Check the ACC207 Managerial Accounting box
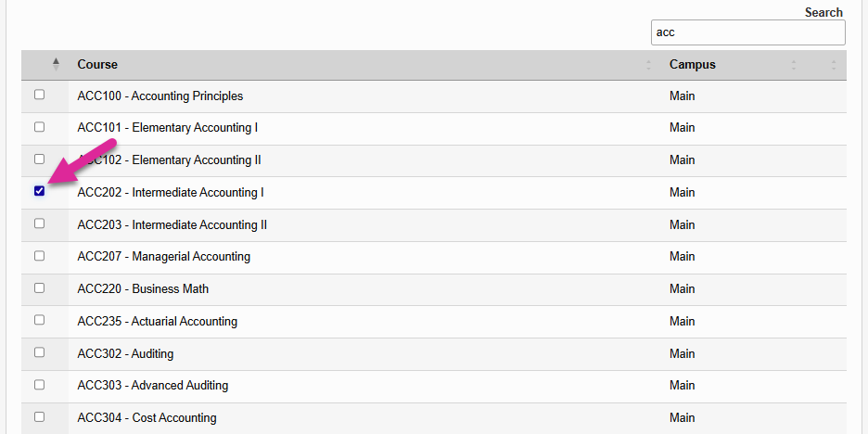Viewport: 868px width, 434px height. (x=39, y=255)
